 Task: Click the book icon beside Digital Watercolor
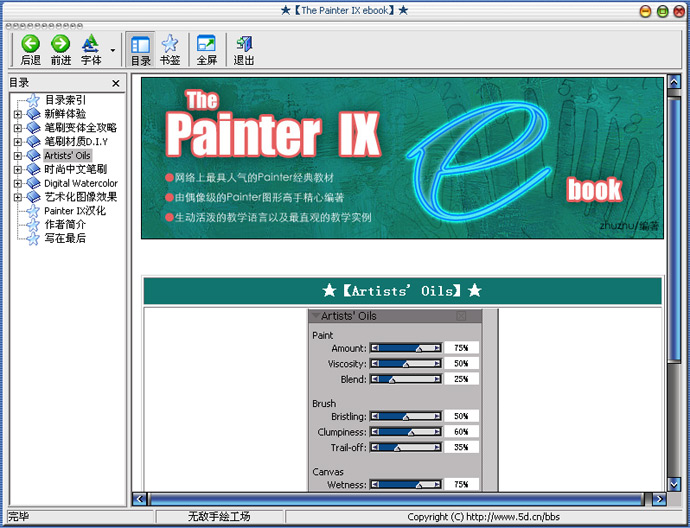pos(33,183)
